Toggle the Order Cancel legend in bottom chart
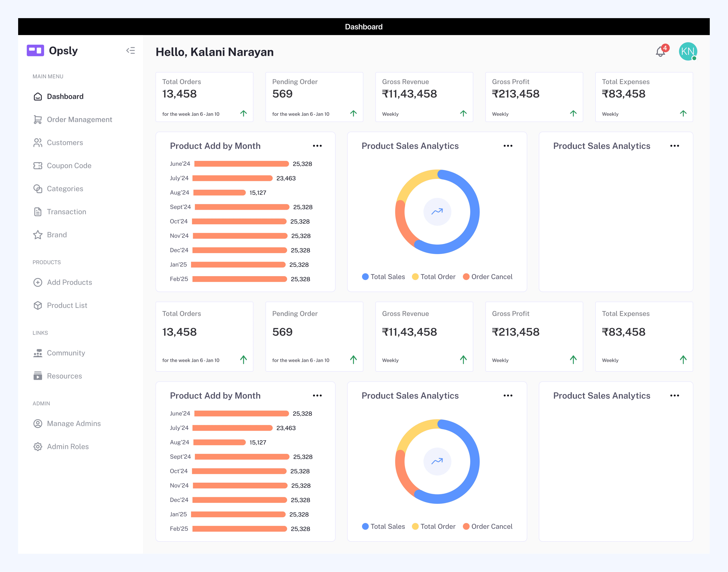The image size is (728, 572). (x=488, y=526)
